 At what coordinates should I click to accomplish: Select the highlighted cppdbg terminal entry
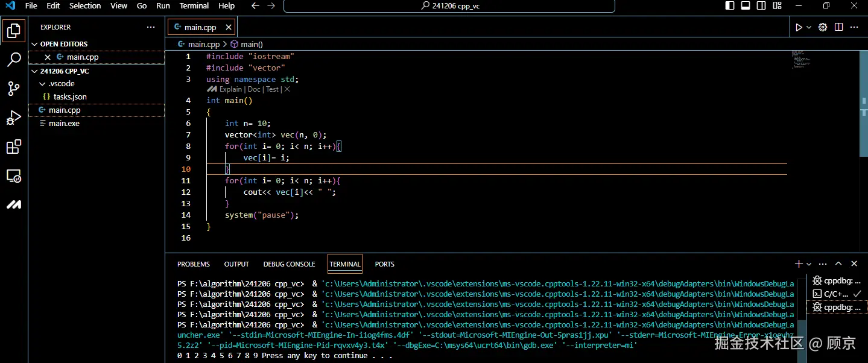click(x=837, y=307)
